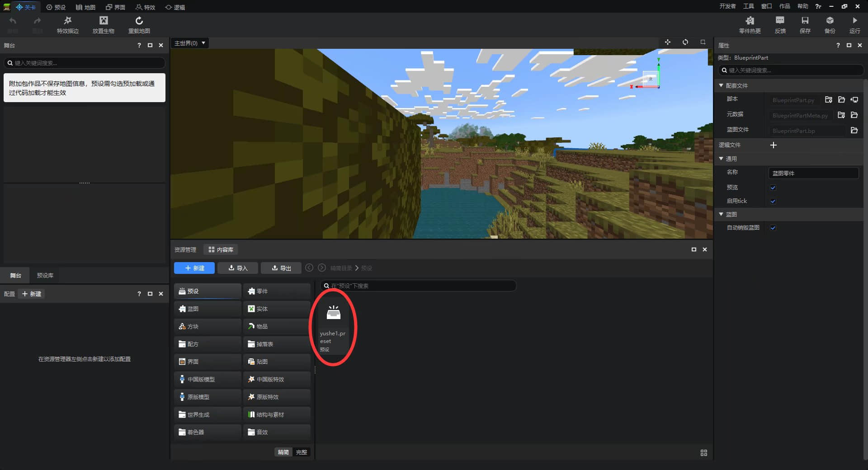
Task: Browse folder for 蓝图文件
Action: (x=854, y=131)
